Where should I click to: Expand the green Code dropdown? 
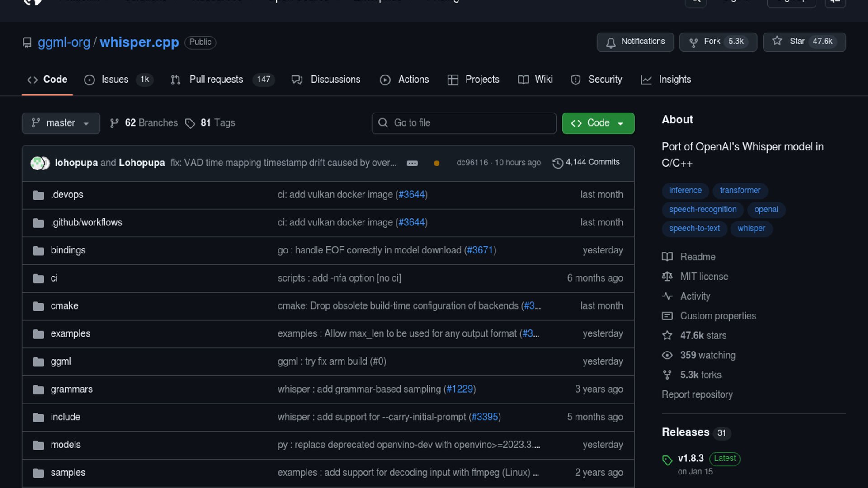pyautogui.click(x=598, y=123)
